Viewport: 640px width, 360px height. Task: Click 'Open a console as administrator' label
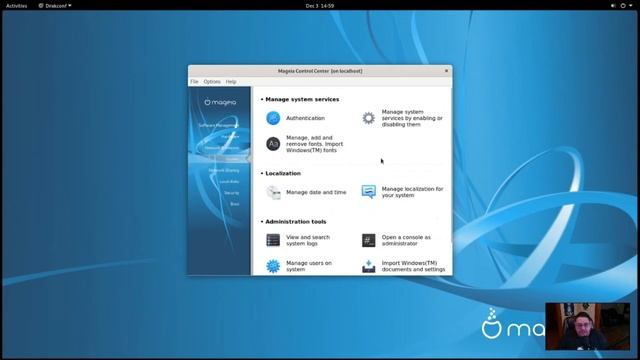pos(406,240)
